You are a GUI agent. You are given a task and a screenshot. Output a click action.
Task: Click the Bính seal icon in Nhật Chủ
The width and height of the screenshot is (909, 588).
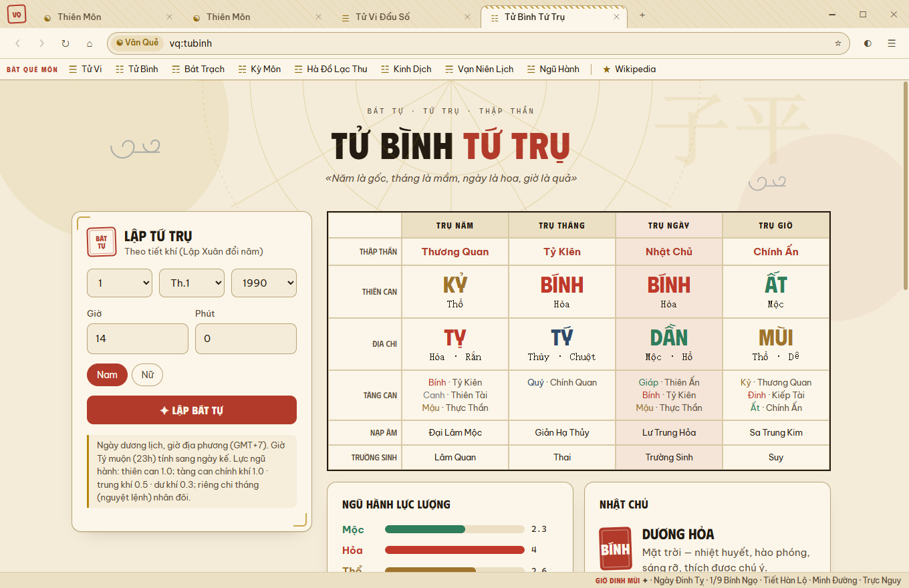coord(616,549)
